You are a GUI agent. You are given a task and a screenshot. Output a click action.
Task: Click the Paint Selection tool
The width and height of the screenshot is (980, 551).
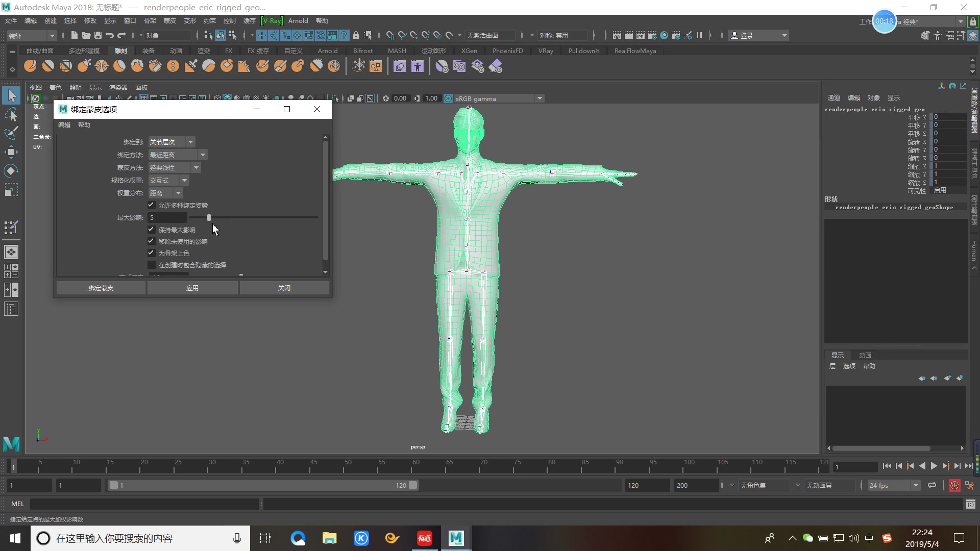click(11, 133)
